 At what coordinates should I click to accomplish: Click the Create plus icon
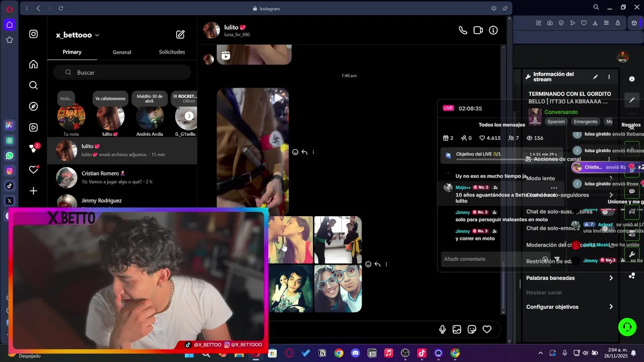(x=33, y=191)
